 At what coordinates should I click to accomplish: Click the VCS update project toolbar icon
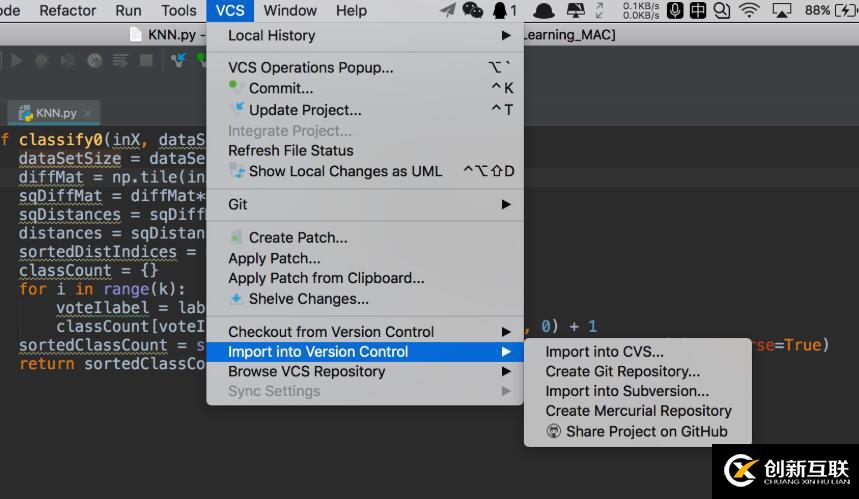(179, 60)
